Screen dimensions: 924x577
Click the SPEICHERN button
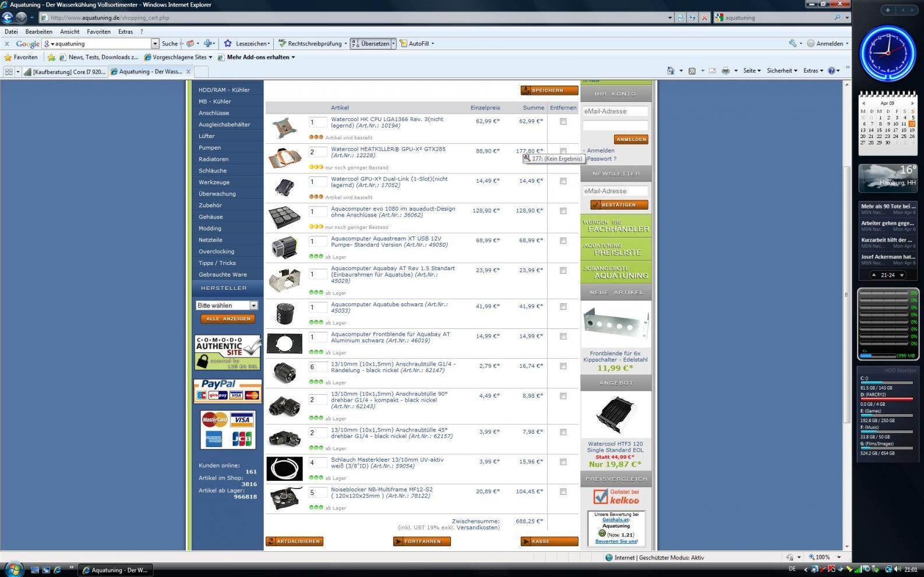pos(549,90)
